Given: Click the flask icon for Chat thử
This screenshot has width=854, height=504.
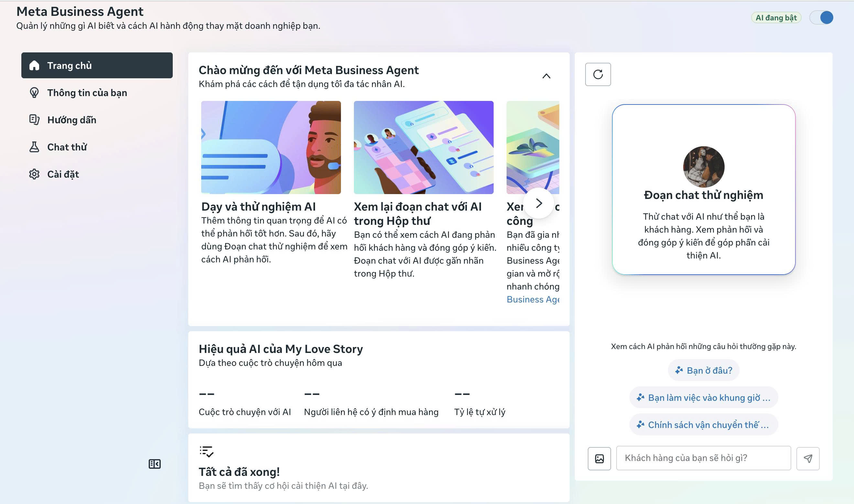Looking at the screenshot, I should click(x=34, y=147).
